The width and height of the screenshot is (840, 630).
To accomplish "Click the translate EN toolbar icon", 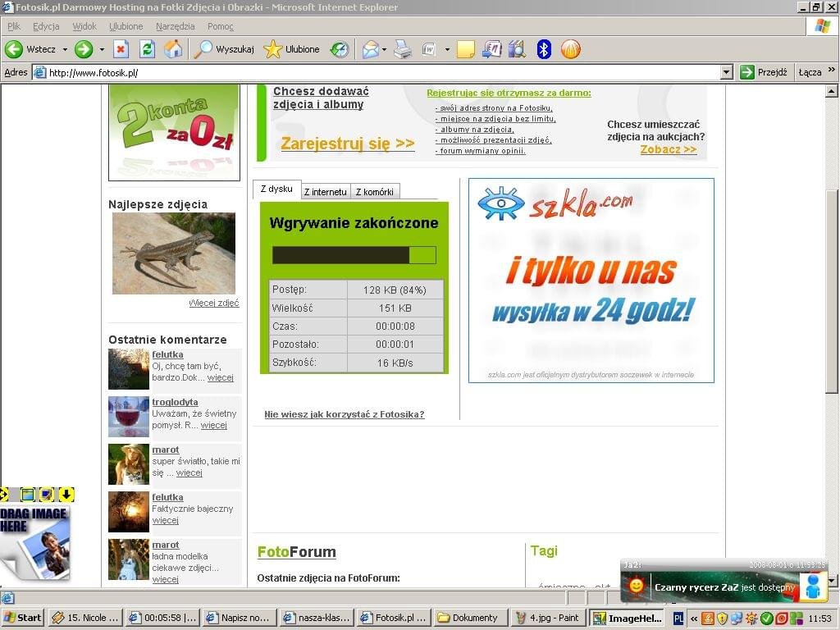I will 492,49.
